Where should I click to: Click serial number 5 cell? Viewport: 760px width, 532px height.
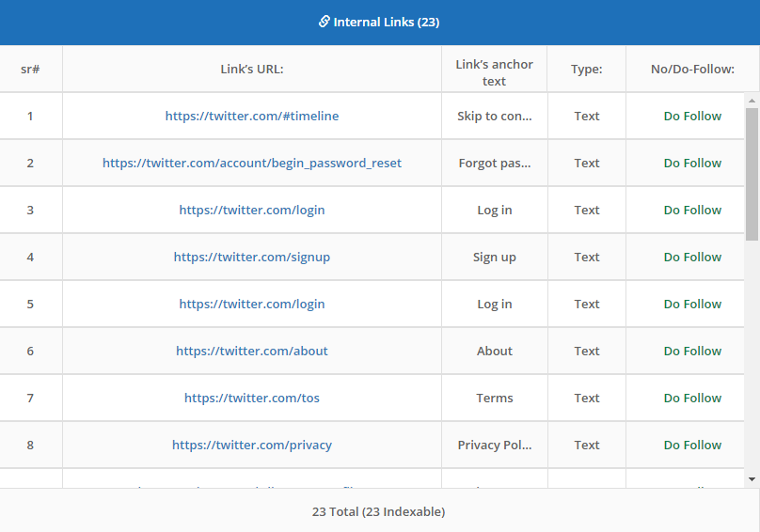coord(30,304)
